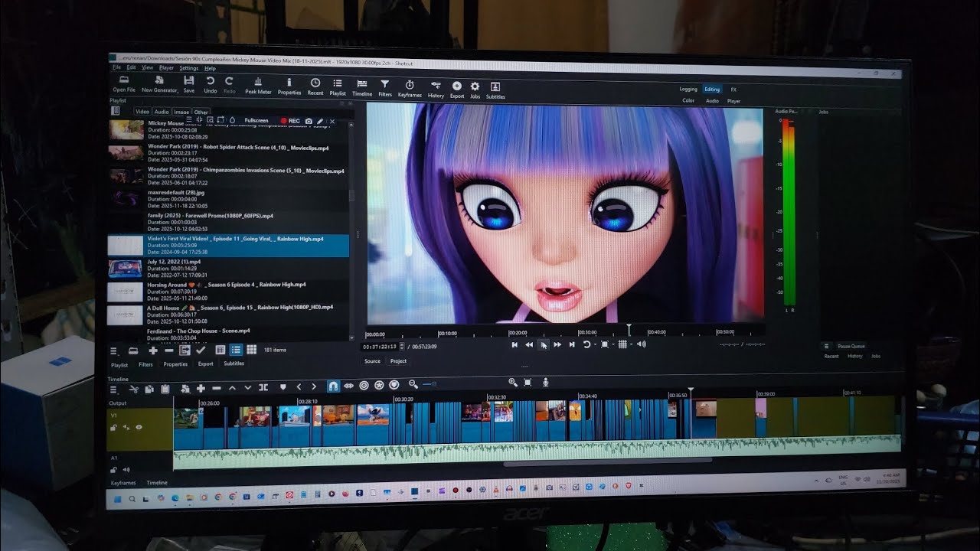Zoom out the timeline with the magnifier minus
This screenshot has width=980, height=551.
[413, 384]
